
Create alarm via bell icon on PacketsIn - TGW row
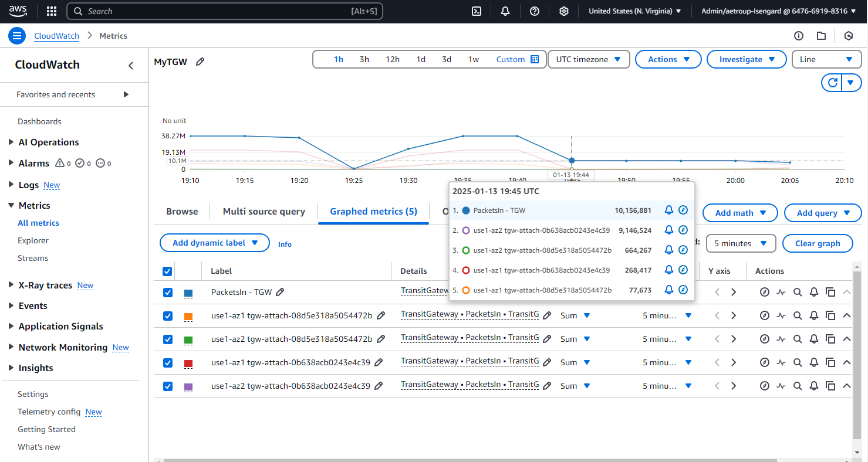[x=814, y=292]
